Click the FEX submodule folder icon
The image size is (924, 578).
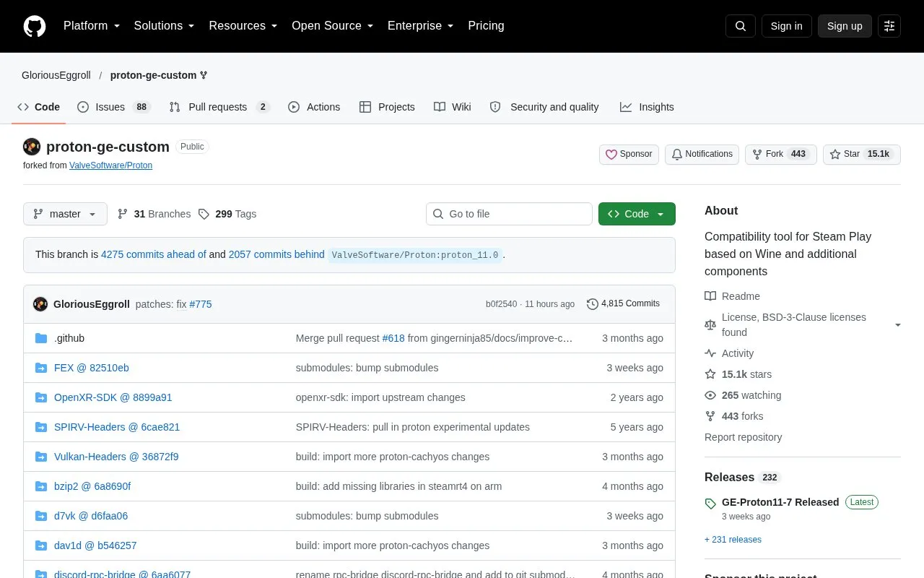point(41,368)
